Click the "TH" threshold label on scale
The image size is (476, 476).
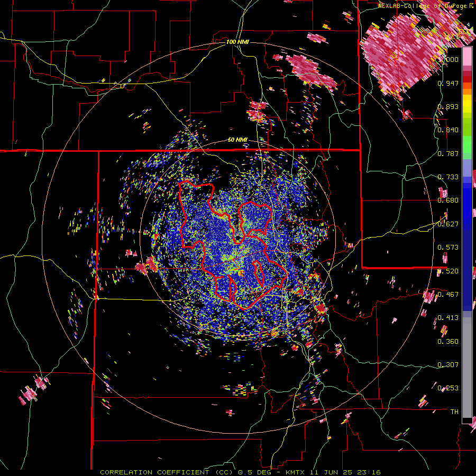454,412
